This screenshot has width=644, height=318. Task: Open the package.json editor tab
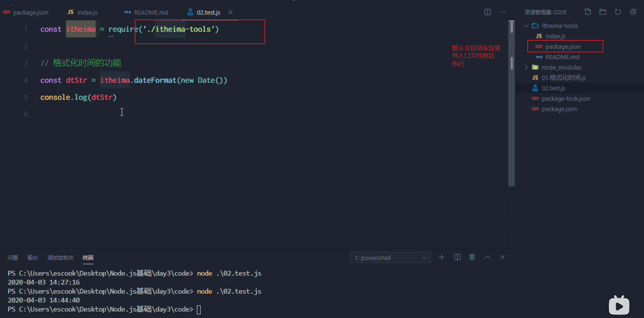(26, 12)
